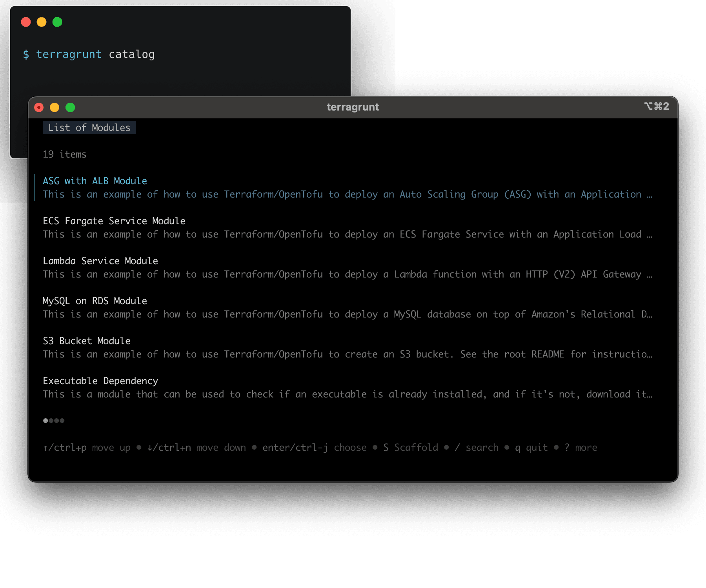The height and width of the screenshot is (588, 706).
Task: Close the terragrunt terminal window
Action: (39, 107)
